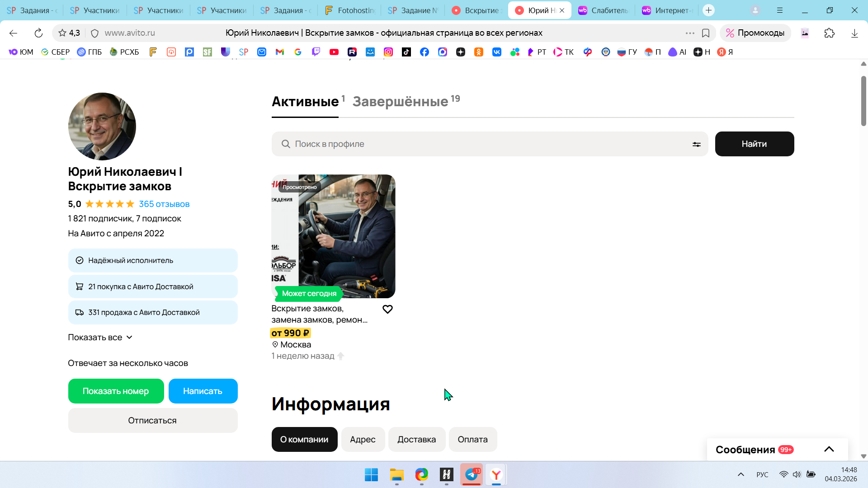The image size is (868, 488).
Task: Click the browser bookmark page icon
Action: click(705, 33)
